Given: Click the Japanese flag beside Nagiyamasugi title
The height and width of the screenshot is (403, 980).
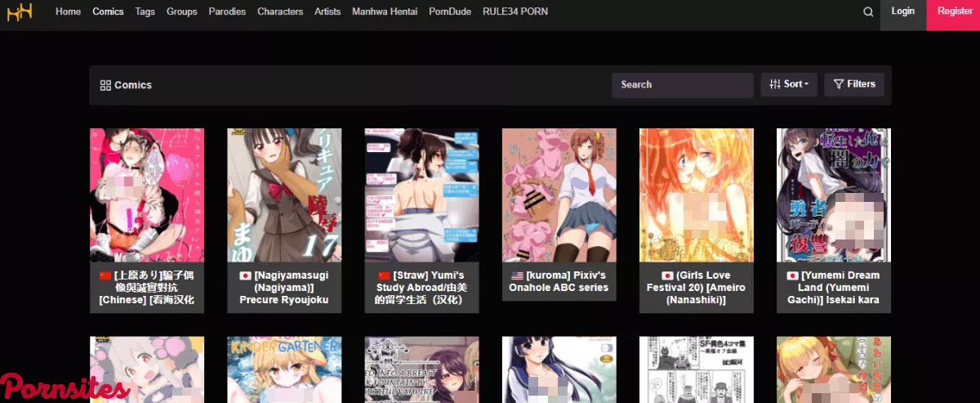Looking at the screenshot, I should coord(244,275).
